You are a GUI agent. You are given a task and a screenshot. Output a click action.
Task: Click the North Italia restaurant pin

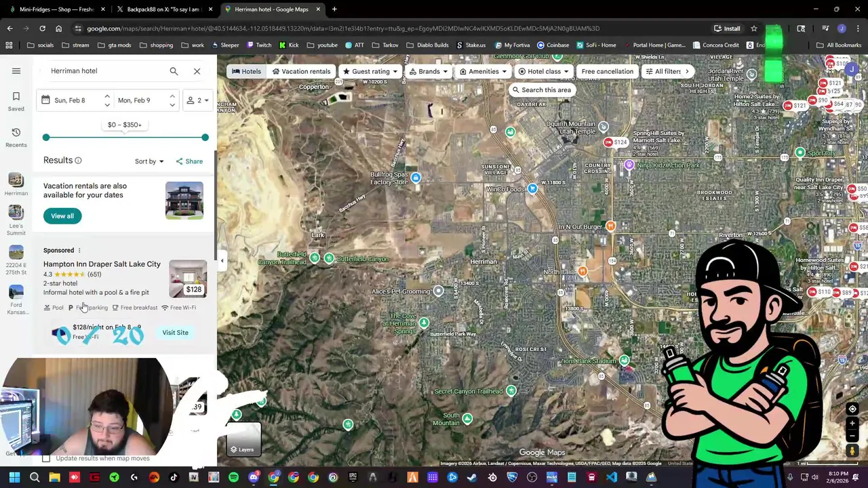coord(582,272)
